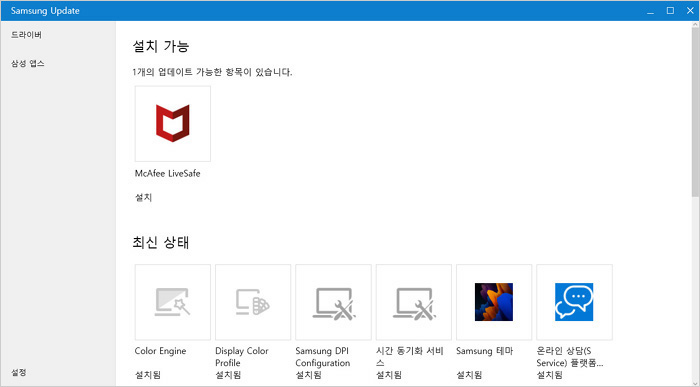Open the Display Color Profile icon
Screen dimensions: 700x387
coord(253,302)
